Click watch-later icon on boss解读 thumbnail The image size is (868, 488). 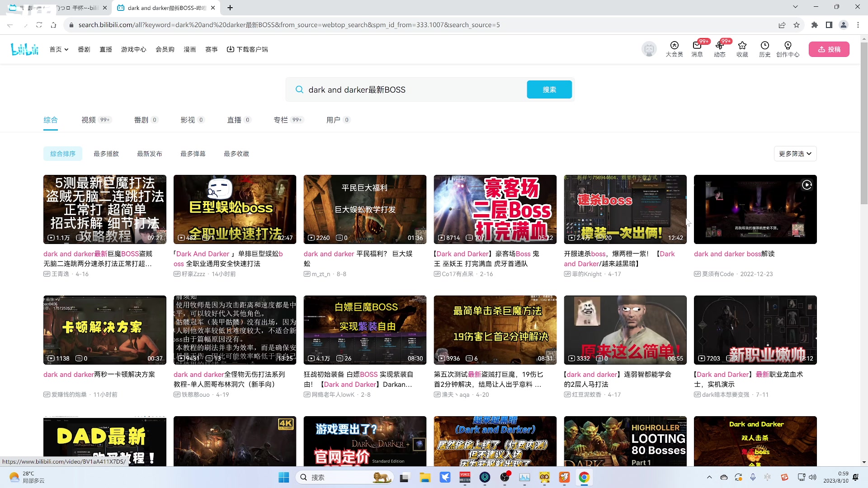pyautogui.click(x=807, y=185)
